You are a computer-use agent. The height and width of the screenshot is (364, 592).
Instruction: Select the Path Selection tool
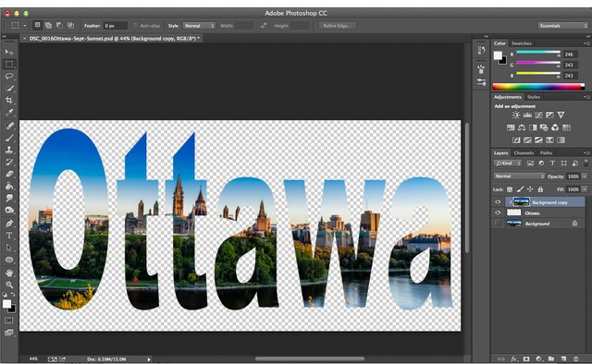(9, 248)
